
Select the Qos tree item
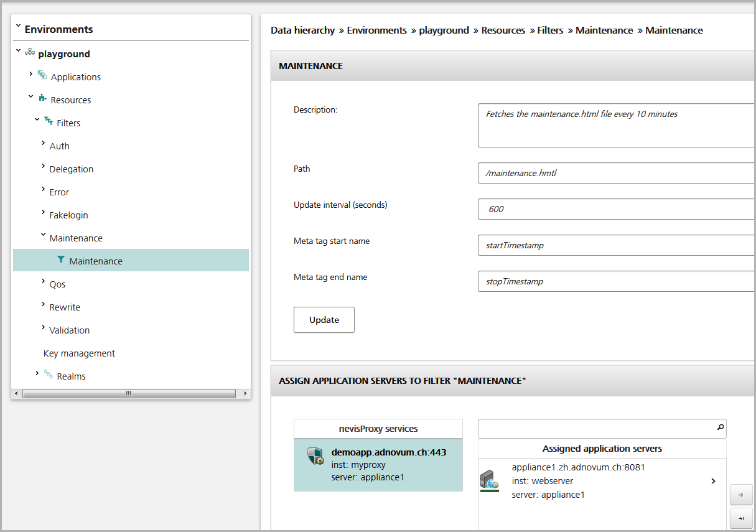click(x=57, y=284)
